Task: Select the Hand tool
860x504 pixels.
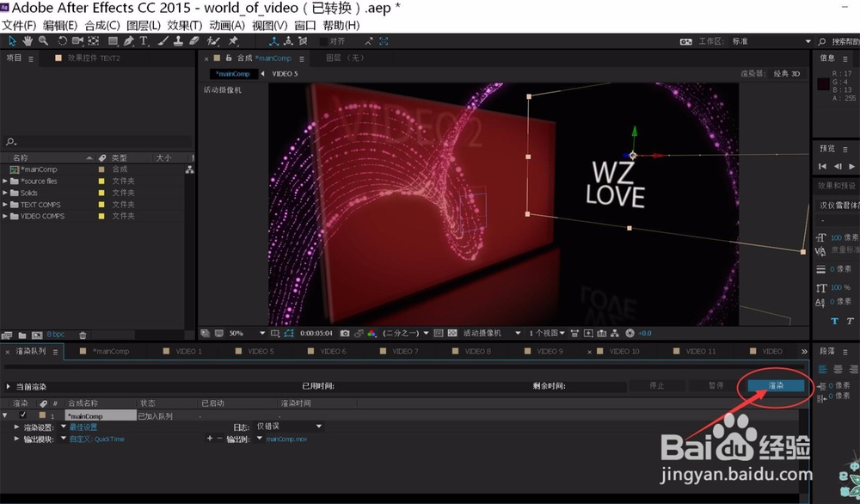Action: [x=28, y=41]
